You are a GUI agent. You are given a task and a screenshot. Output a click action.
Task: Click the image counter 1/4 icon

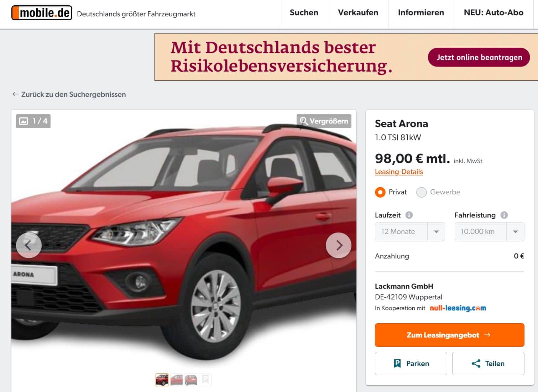coord(23,121)
